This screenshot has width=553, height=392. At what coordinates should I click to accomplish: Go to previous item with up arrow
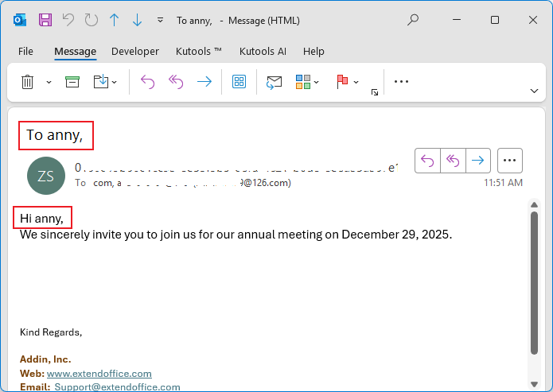[x=115, y=20]
